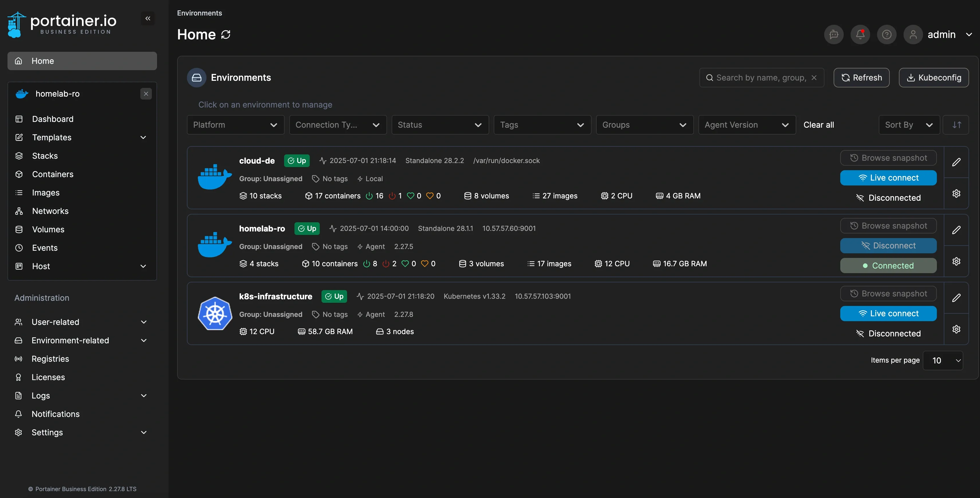Image resolution: width=980 pixels, height=498 pixels.
Task: Expand the Templates section in the sidebar
Action: click(52, 137)
